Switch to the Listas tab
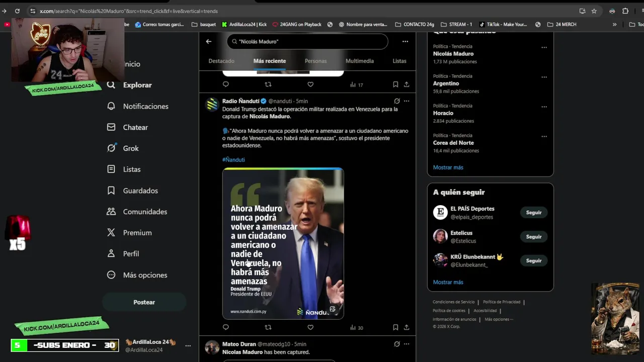 pos(399,61)
